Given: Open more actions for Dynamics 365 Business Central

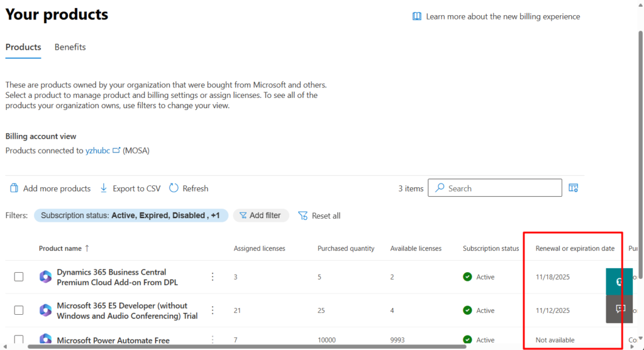Looking at the screenshot, I should point(213,277).
